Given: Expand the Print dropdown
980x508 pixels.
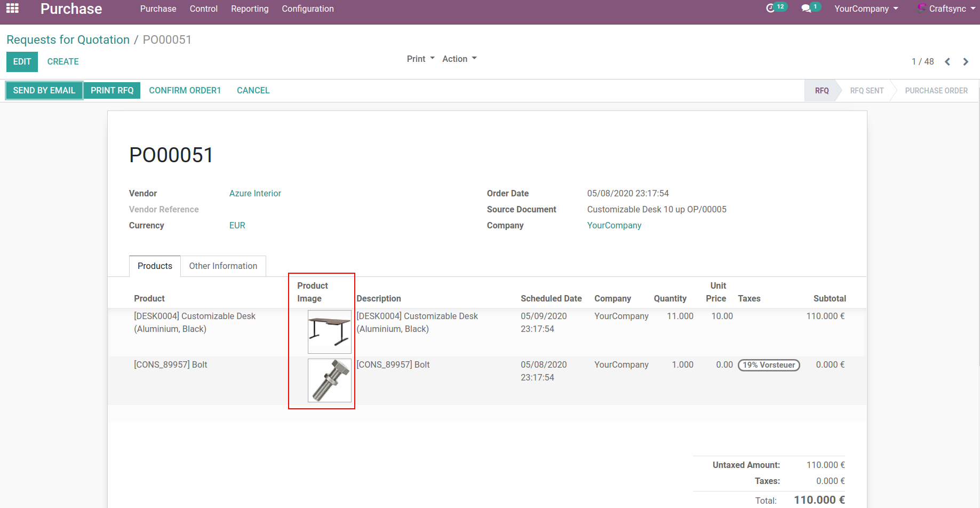Looking at the screenshot, I should click(x=420, y=59).
